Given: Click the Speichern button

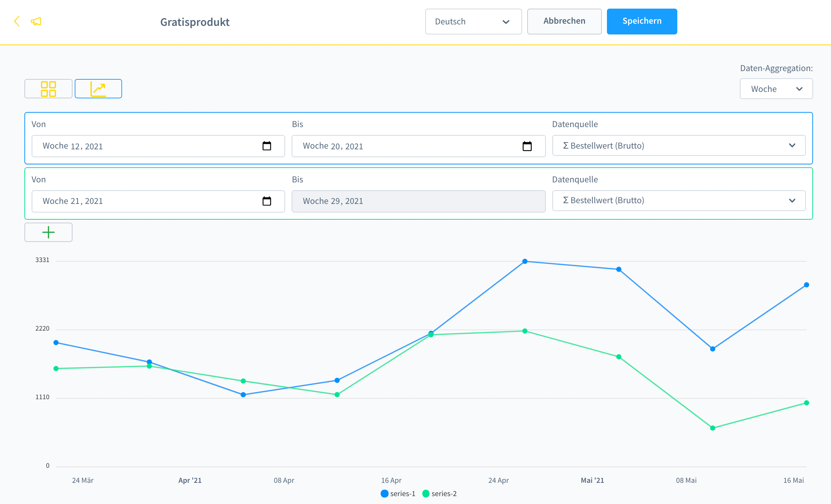Looking at the screenshot, I should point(642,21).
